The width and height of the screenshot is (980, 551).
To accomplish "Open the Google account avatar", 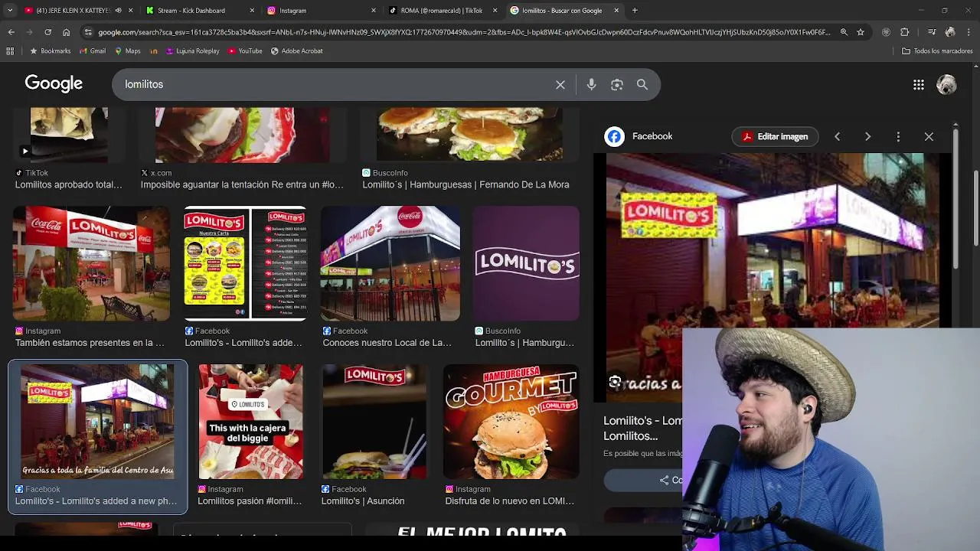I will point(946,85).
